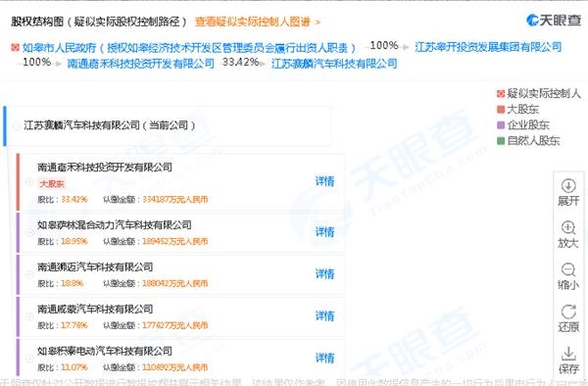Click the 大股东 red legend swatch

(501, 110)
